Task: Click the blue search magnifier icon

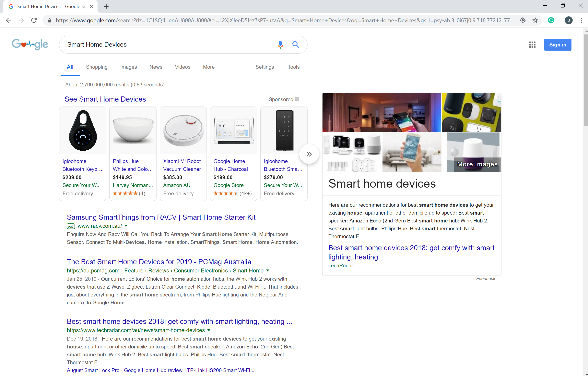Action: point(295,44)
